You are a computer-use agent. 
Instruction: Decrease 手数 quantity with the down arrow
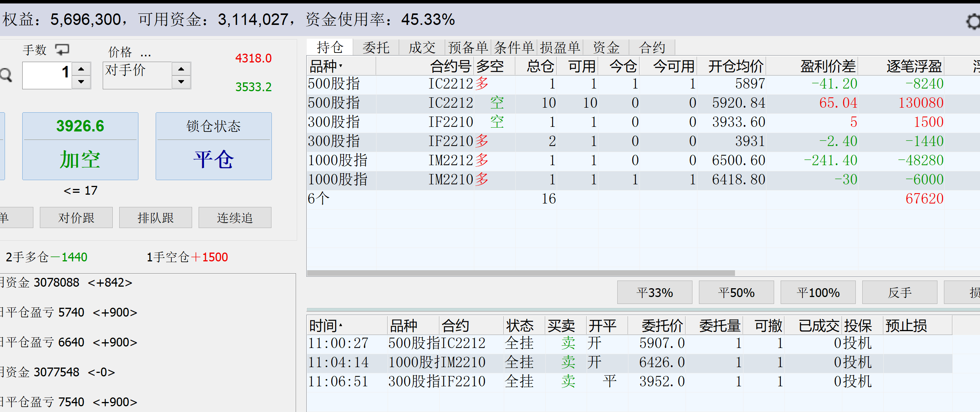81,82
